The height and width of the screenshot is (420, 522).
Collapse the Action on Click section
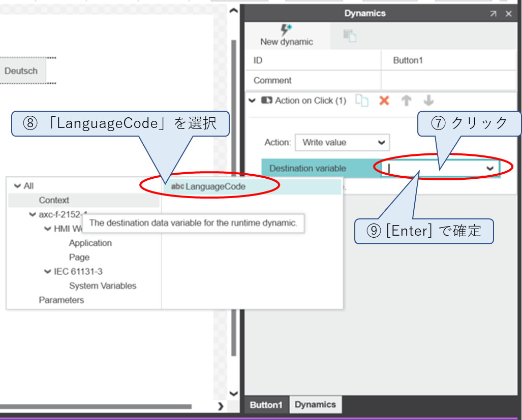click(x=253, y=101)
